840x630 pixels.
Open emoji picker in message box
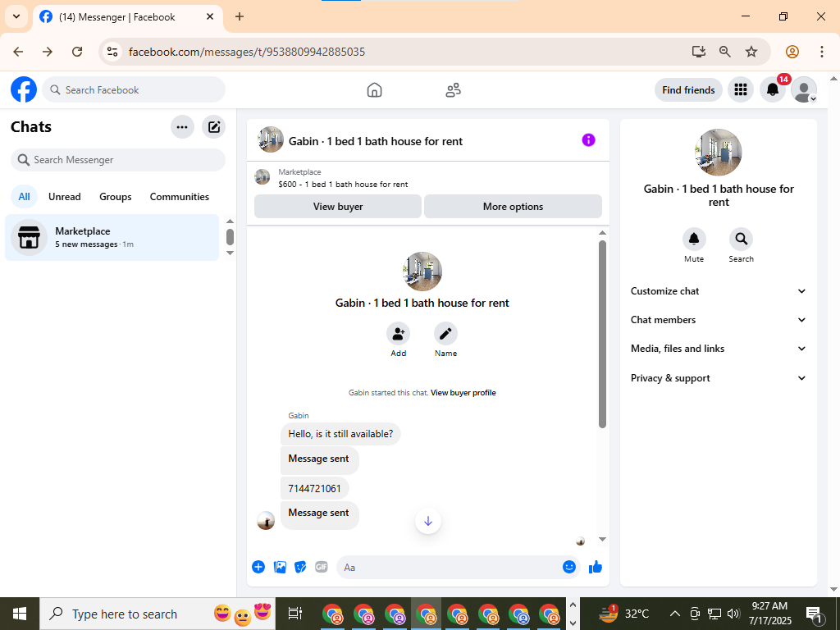click(x=569, y=567)
